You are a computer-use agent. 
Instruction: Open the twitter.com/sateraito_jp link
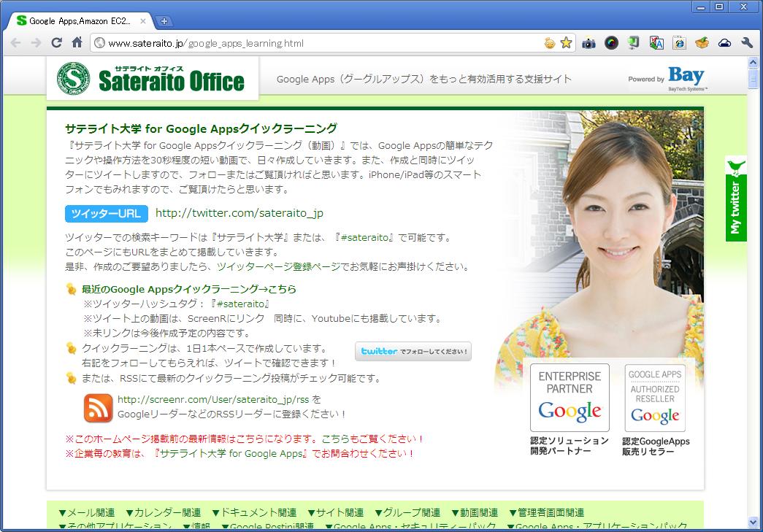(x=239, y=213)
